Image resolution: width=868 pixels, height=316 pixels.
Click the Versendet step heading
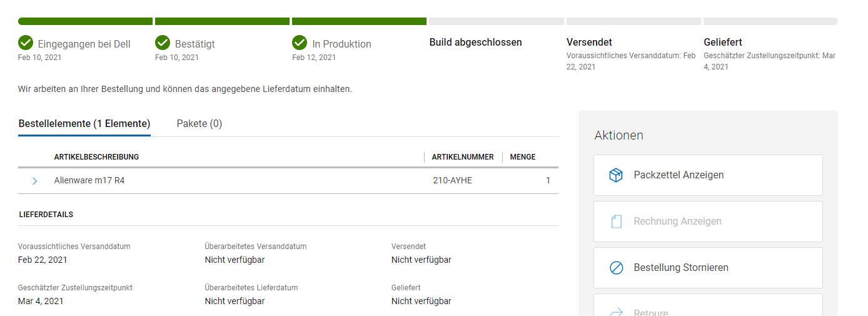coord(589,43)
